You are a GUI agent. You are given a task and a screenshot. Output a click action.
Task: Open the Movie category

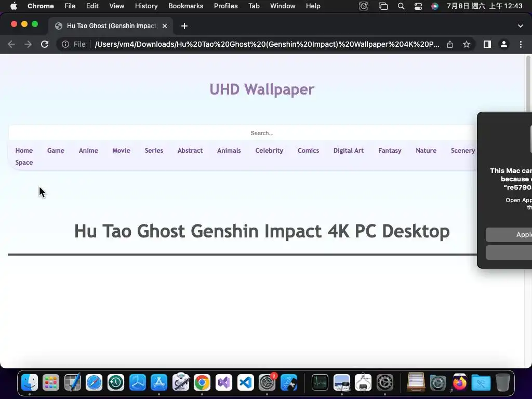click(x=121, y=151)
